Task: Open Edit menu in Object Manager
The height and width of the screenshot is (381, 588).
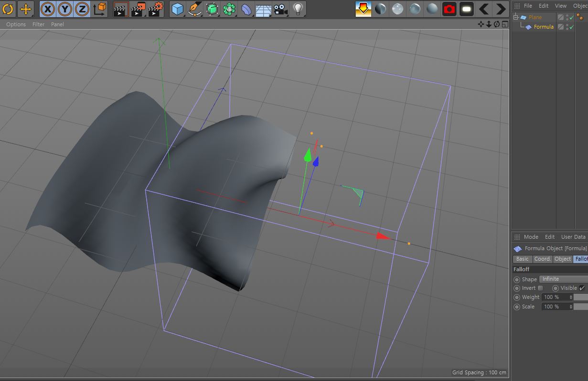Action: tap(544, 6)
